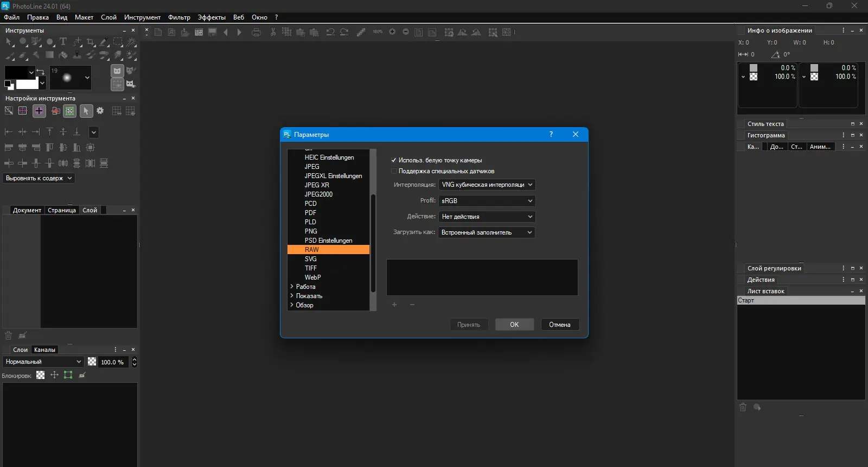The height and width of the screenshot is (467, 868).
Task: Click the previous-page left arrow in toolbar
Action: 226,33
